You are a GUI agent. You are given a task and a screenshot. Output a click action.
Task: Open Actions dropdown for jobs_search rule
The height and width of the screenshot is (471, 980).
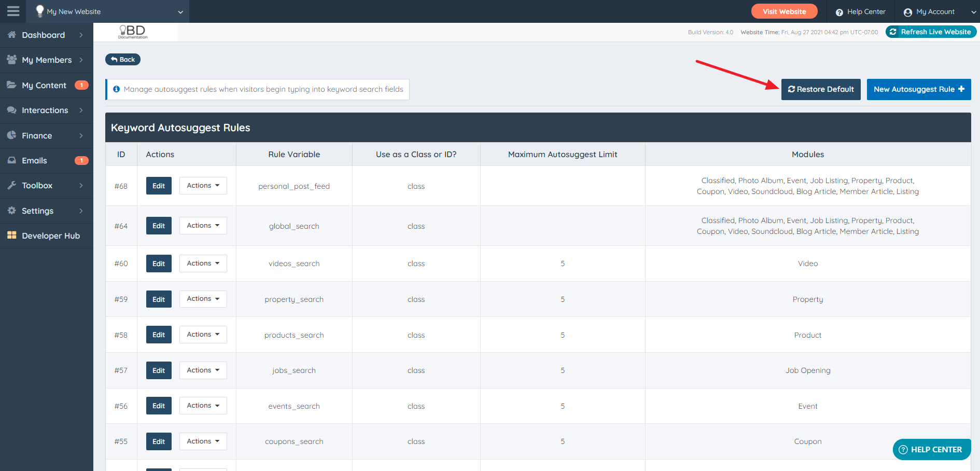pos(203,370)
